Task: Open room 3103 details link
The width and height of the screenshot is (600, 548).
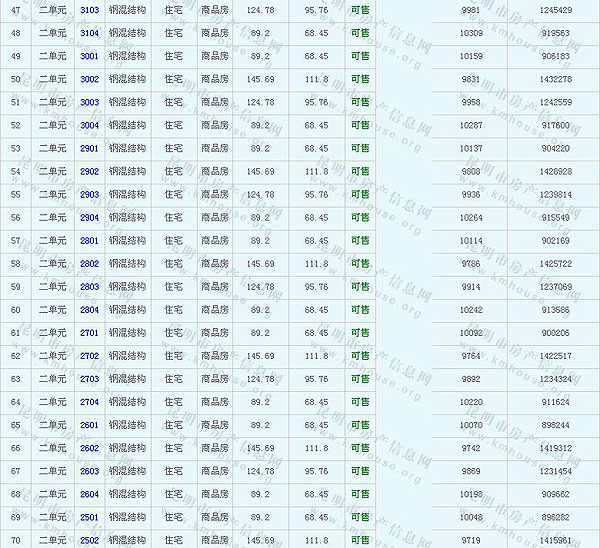Action: (x=89, y=10)
